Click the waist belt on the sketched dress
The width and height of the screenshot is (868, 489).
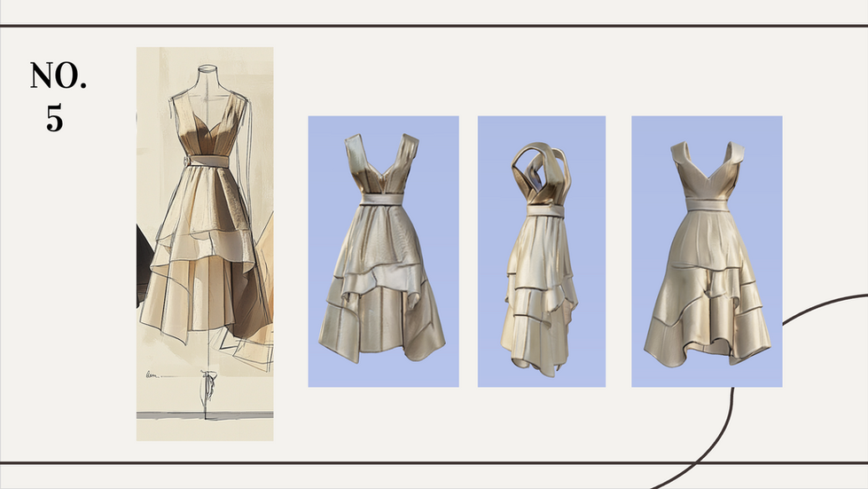(x=207, y=161)
